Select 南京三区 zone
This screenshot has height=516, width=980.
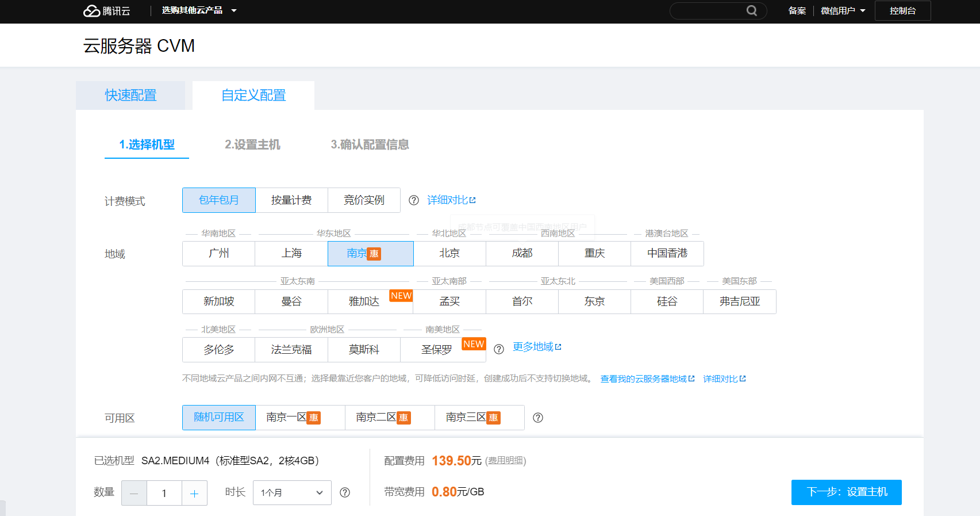[x=480, y=418]
